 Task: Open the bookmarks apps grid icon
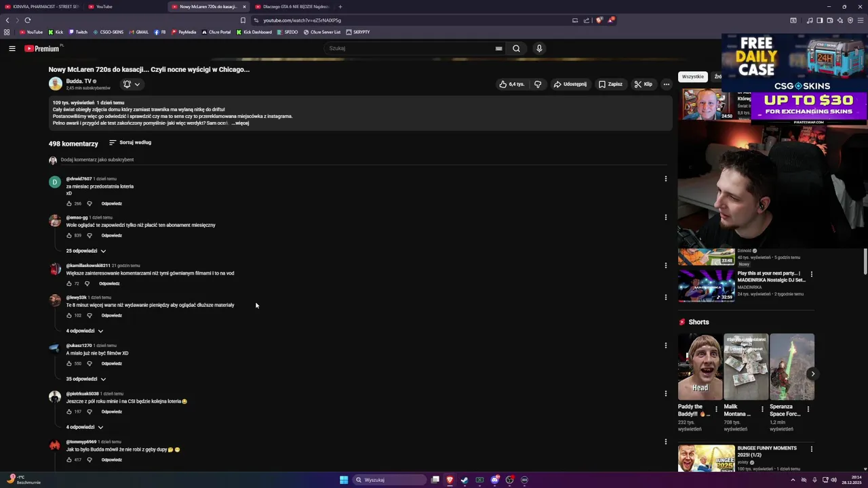(x=7, y=32)
